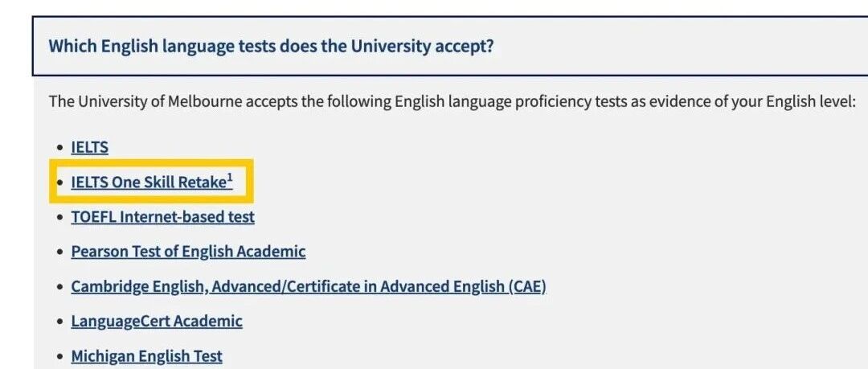
Task: Click the bullet point beside IELTS
Action: pyautogui.click(x=59, y=148)
